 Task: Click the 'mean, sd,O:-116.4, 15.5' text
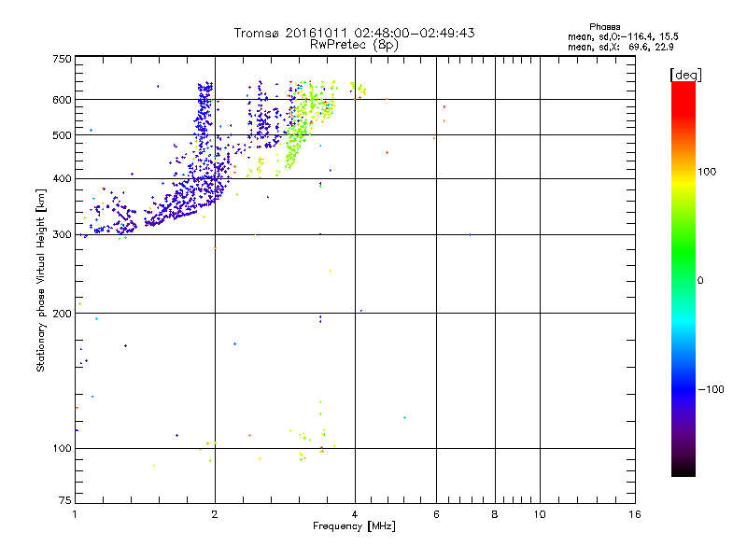coord(623,36)
